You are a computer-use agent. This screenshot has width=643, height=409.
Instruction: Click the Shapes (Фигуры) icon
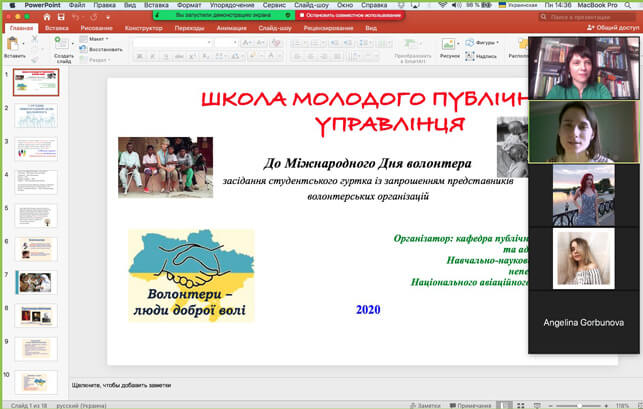coord(472,43)
